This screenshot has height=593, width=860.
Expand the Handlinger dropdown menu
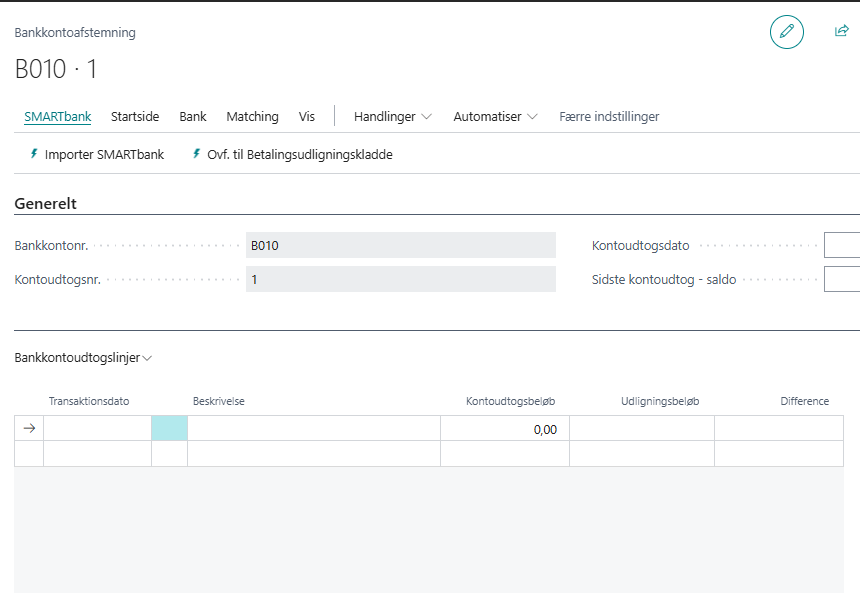[392, 117]
